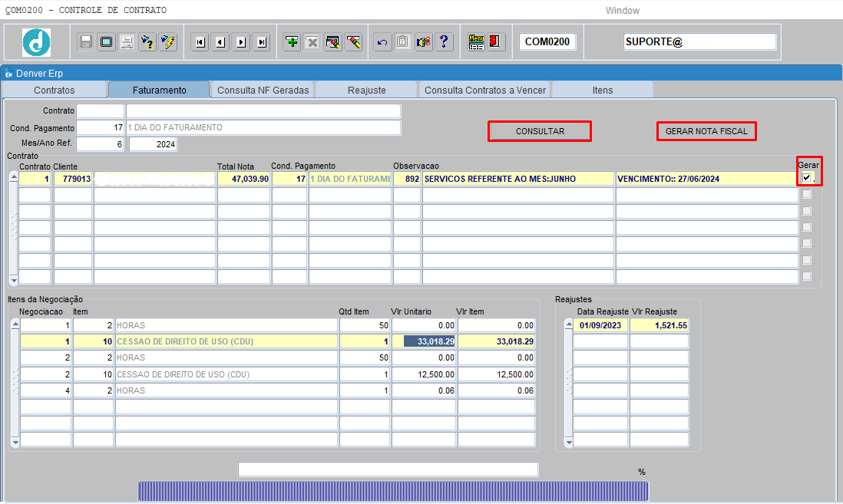
Task: Click client code 779013 cell
Action: 73,179
